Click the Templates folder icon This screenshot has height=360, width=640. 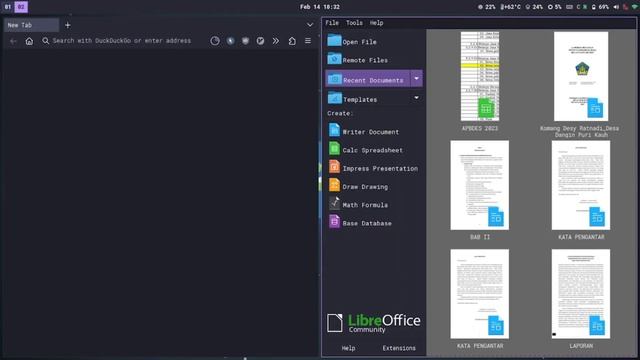coord(335,98)
